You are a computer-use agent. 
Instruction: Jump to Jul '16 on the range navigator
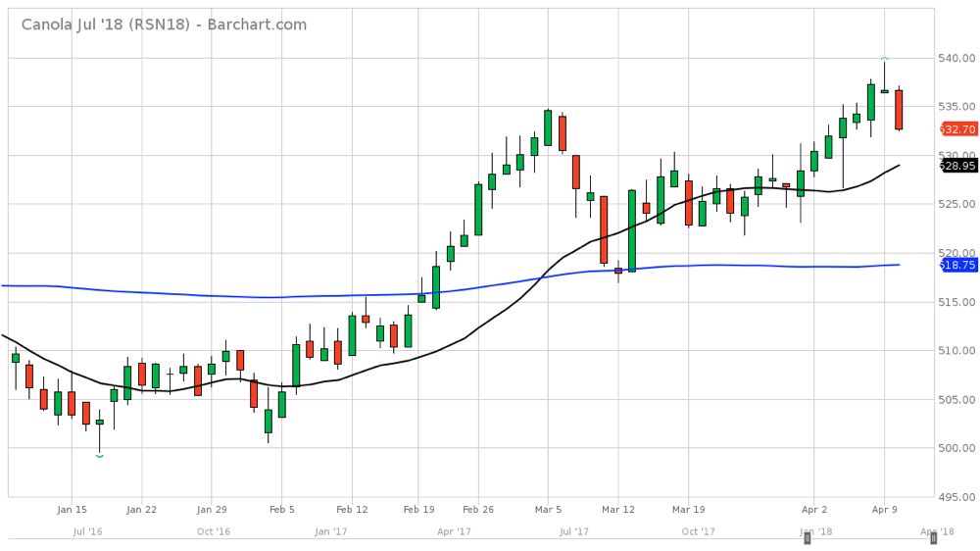(x=87, y=531)
